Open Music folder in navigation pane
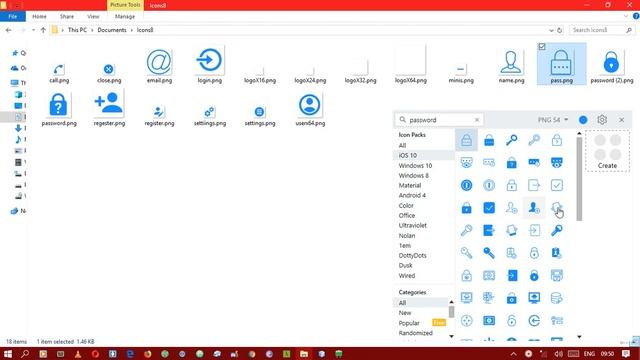Image resolution: width=640 pixels, height=360 pixels. tap(18, 139)
